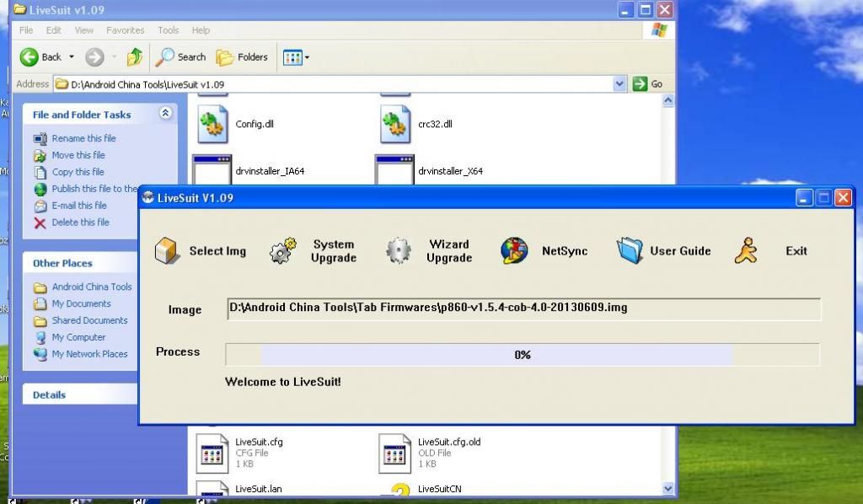Click the Exit running man icon

(x=746, y=251)
